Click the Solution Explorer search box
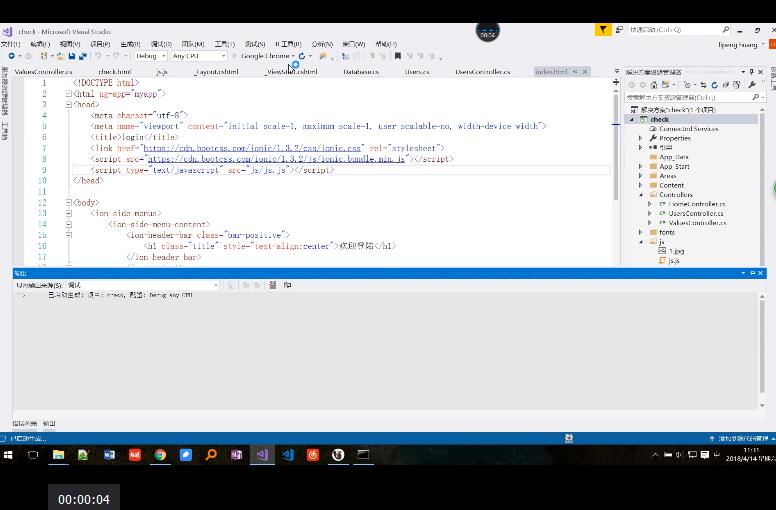The height and width of the screenshot is (510, 776). pyautogui.click(x=694, y=97)
